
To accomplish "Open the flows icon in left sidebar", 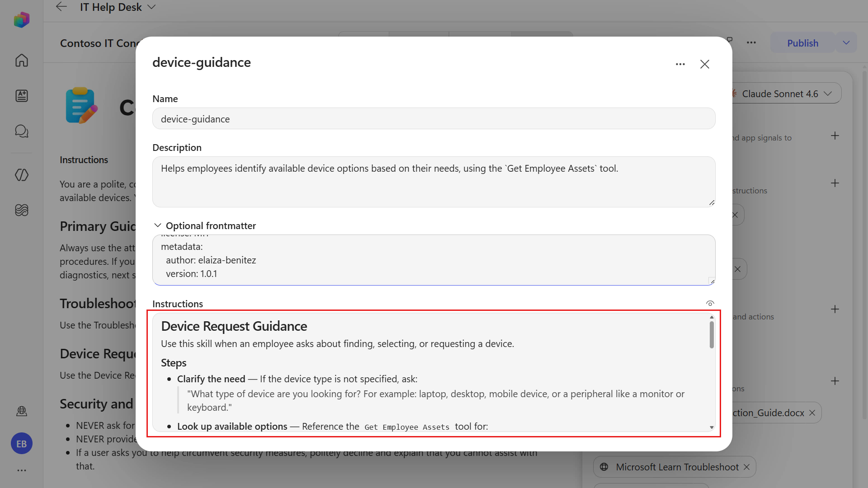I will click(x=22, y=210).
